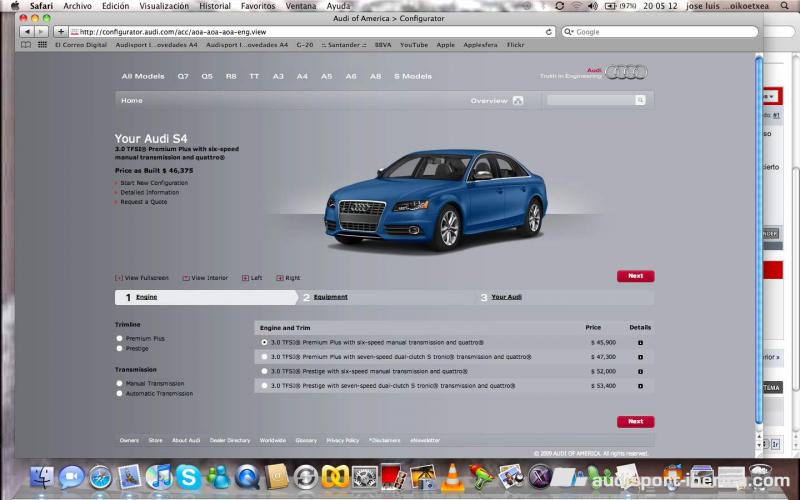Image resolution: width=800 pixels, height=500 pixels.
Task: Click Request a Quote link
Action: pos(143,202)
